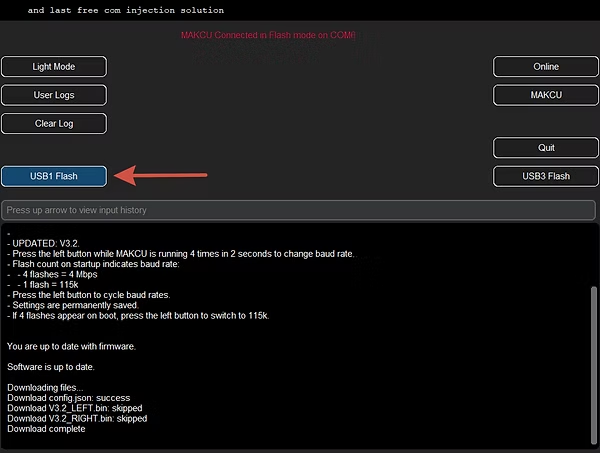Select the MAKCU button
600x453 pixels.
coord(546,95)
